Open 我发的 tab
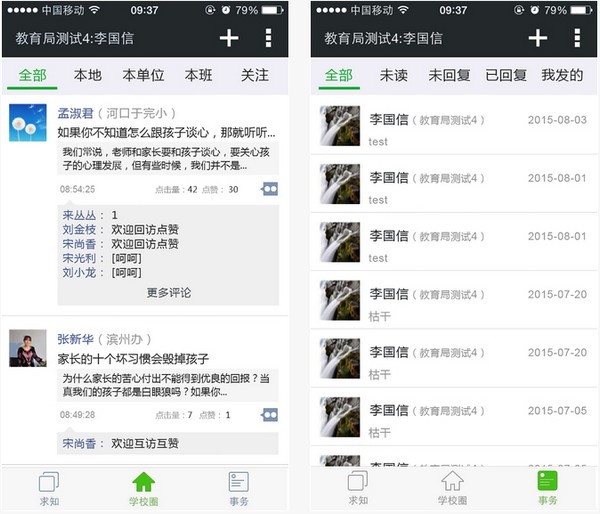The height and width of the screenshot is (514, 600). pos(562,75)
